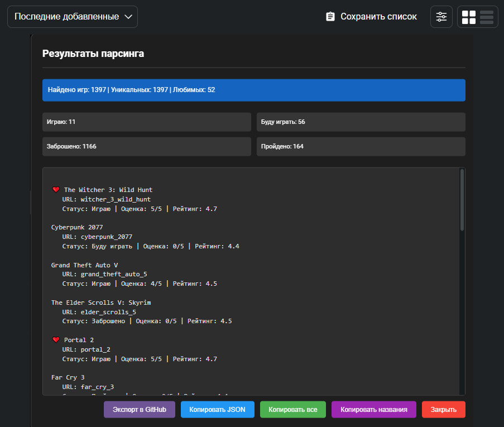Click the purple Копировать названия button

pyautogui.click(x=374, y=410)
